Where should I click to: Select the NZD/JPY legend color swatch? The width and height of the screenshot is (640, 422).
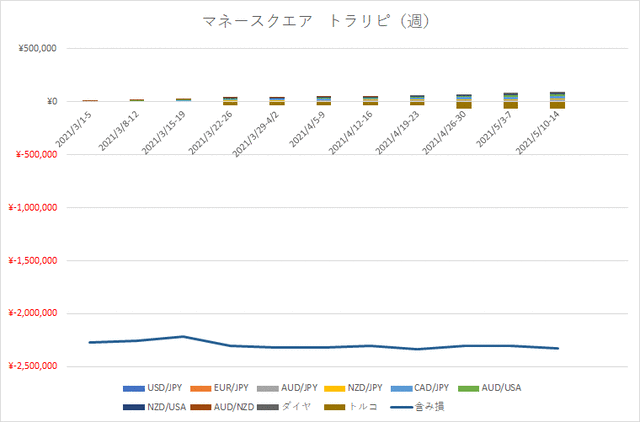[x=335, y=389]
